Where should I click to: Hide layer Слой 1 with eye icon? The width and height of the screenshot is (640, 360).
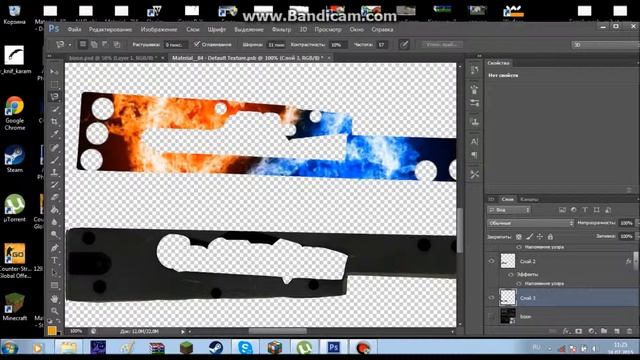[x=492, y=298]
